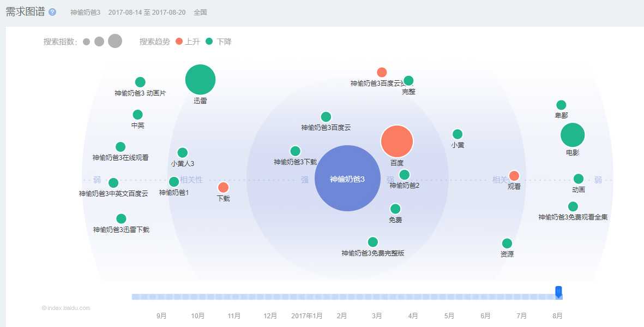
Task: Click the 神偷奶爸3百度云 bubble
Action: click(x=326, y=117)
